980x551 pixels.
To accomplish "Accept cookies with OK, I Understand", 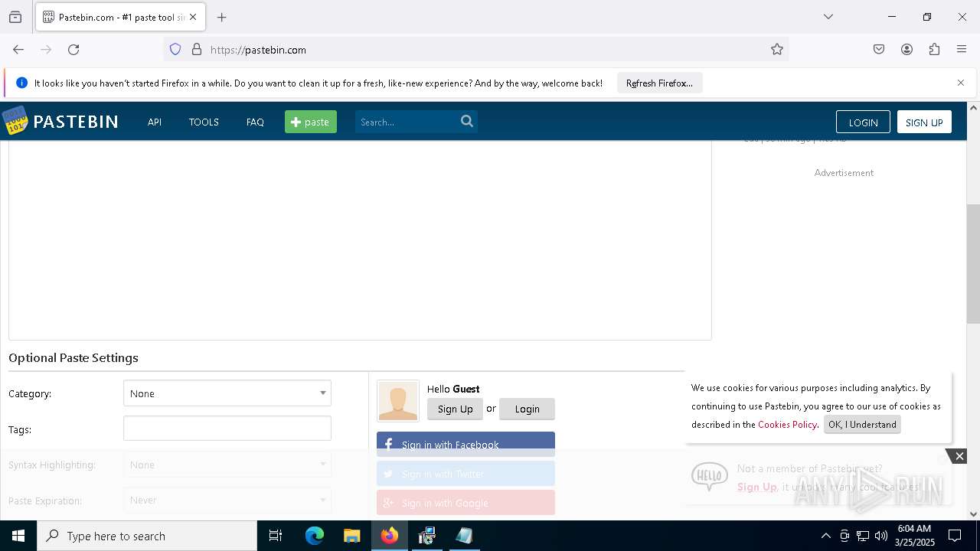I will click(862, 425).
